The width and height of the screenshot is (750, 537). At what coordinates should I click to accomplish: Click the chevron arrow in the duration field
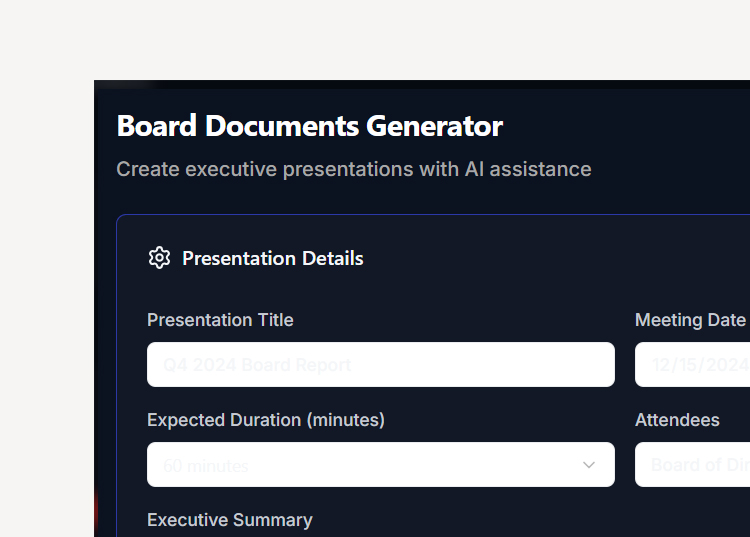(589, 465)
